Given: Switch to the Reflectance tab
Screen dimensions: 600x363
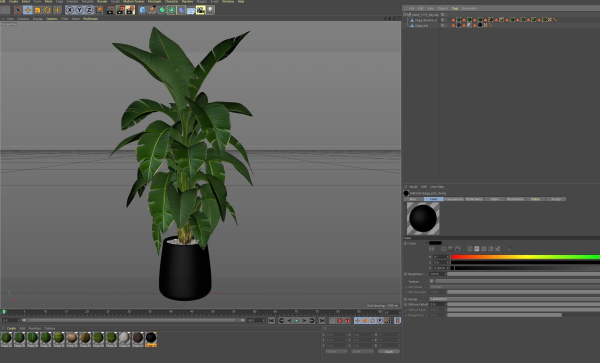Looking at the screenshot, I should click(474, 199).
